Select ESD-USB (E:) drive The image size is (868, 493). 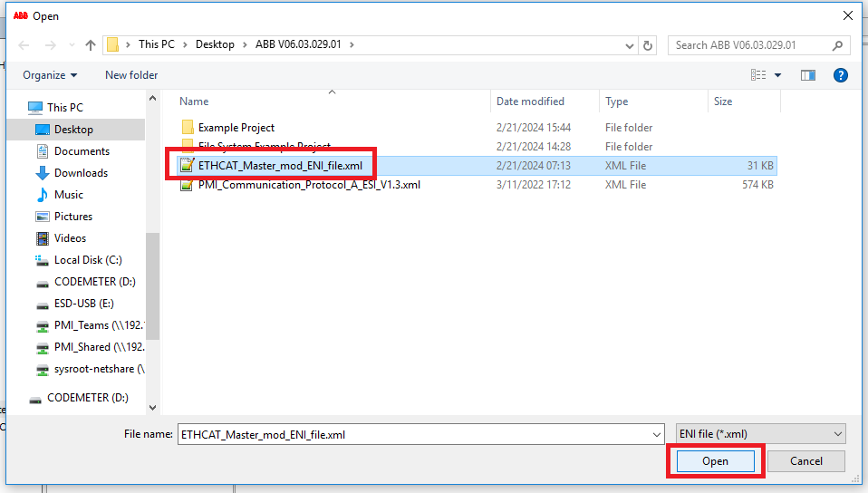point(83,304)
